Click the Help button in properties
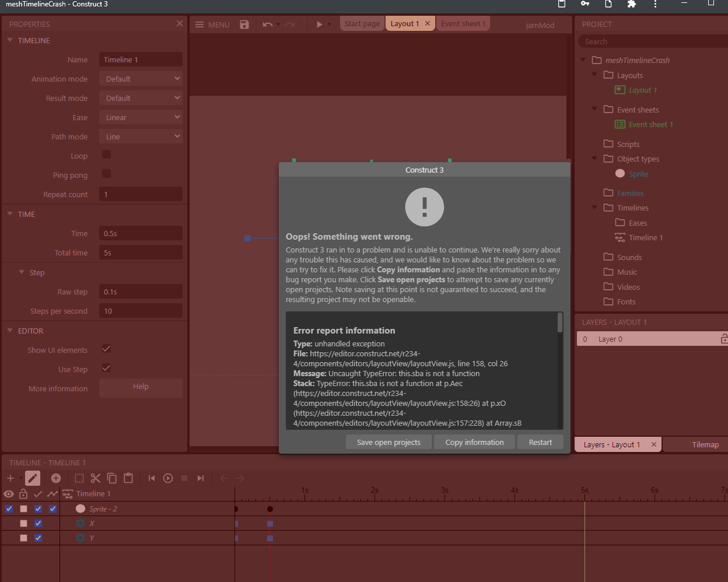728x582 pixels. [141, 388]
